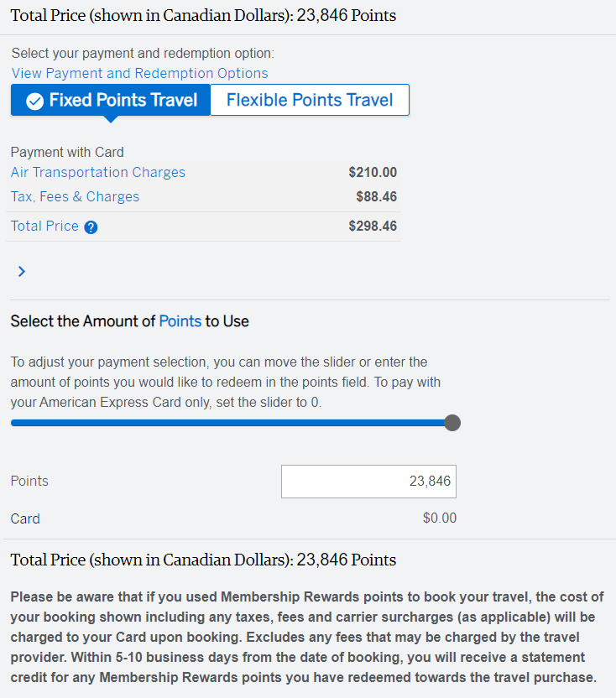
Task: Focus the Points amount input field
Action: pos(368,482)
